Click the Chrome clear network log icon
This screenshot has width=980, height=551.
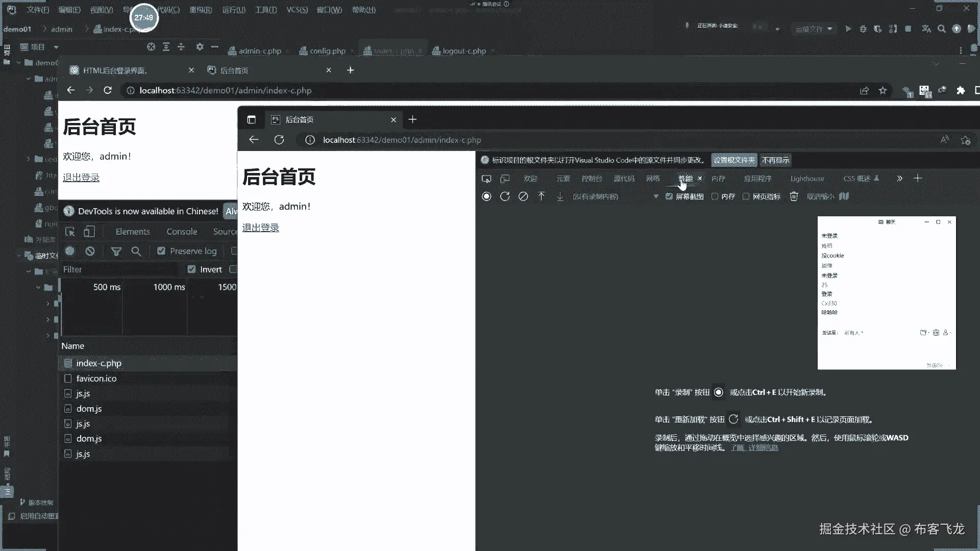point(90,251)
